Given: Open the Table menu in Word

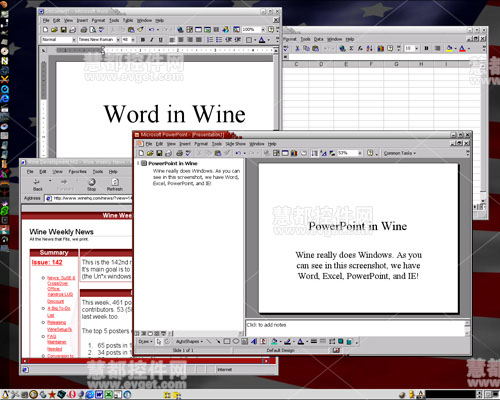Looking at the screenshot, I should [x=128, y=20].
